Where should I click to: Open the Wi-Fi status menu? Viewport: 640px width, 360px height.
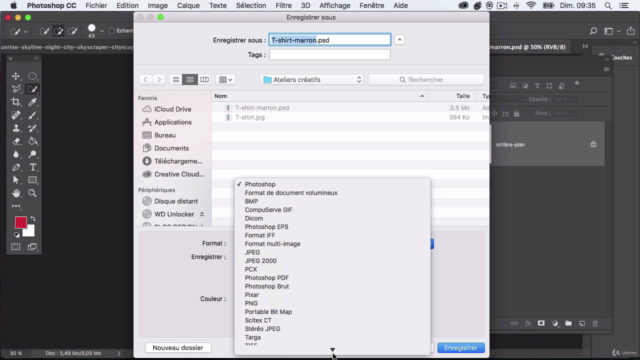[531, 5]
